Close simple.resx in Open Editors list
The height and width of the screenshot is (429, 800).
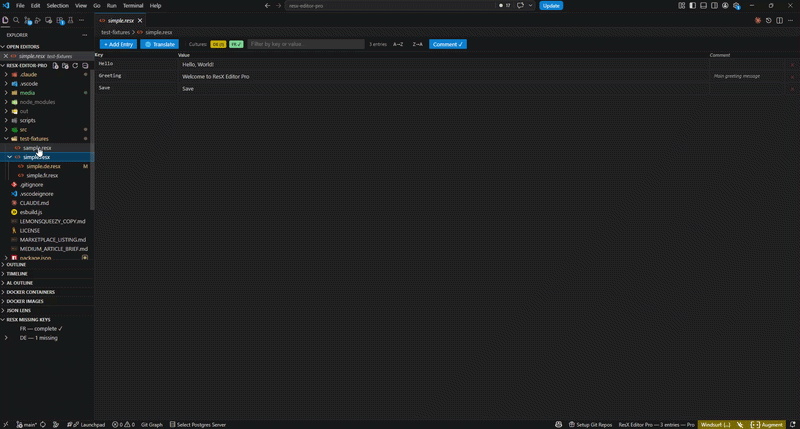[6, 56]
